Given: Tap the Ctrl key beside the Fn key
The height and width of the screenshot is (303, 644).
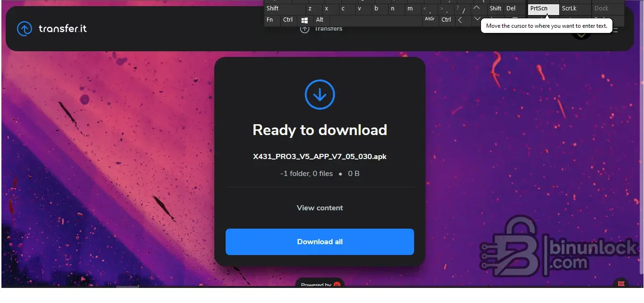Looking at the screenshot, I should pyautogui.click(x=288, y=20).
